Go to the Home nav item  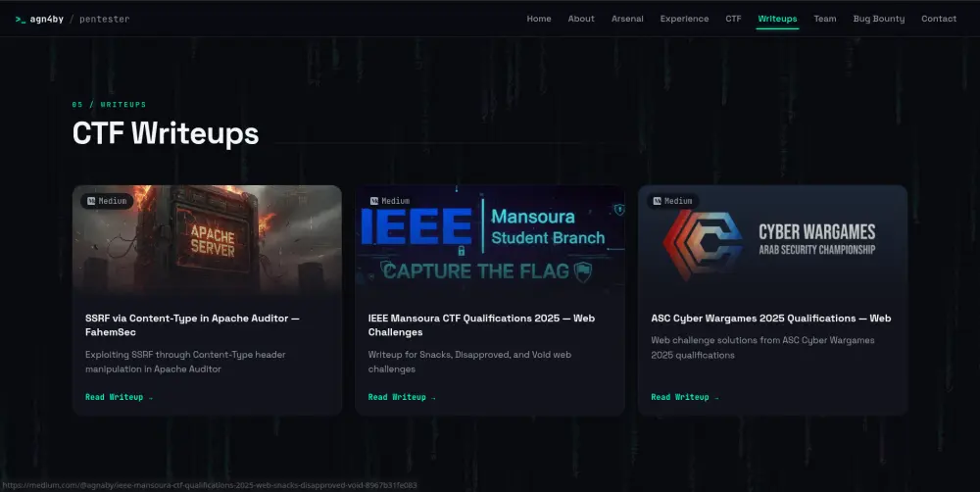[539, 19]
